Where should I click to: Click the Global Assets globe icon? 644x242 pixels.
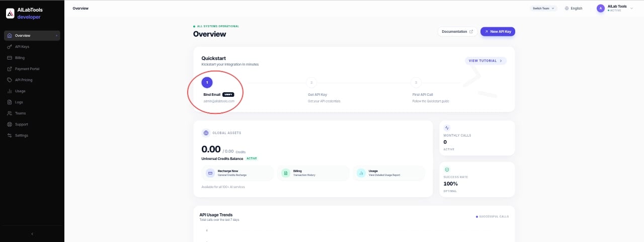click(x=206, y=133)
